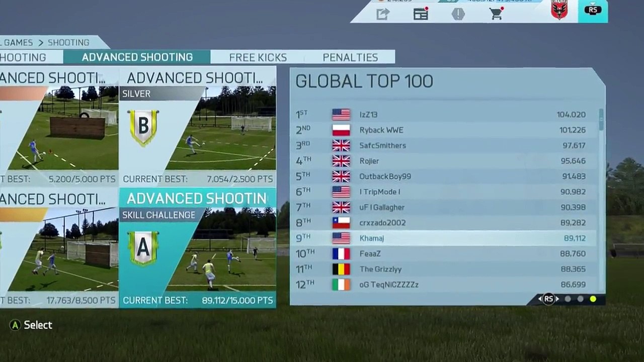The width and height of the screenshot is (644, 362).
Task: Click the score 95,646
Action: (x=573, y=161)
